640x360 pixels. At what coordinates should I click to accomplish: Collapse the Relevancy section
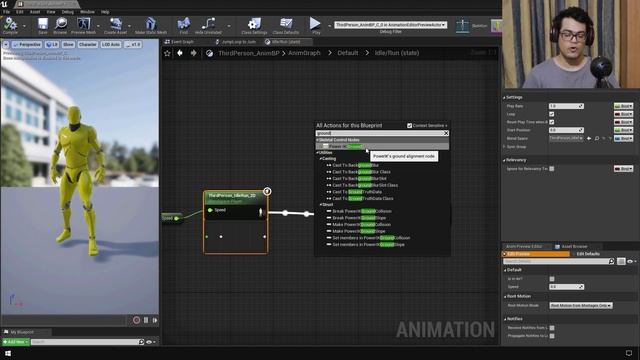point(504,160)
